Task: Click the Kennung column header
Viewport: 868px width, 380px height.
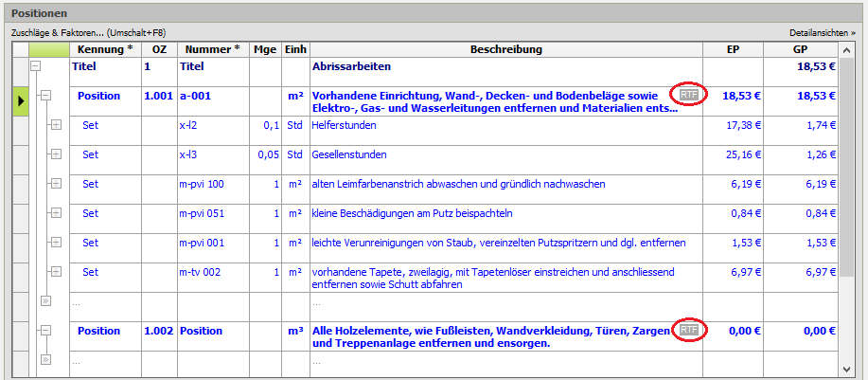Action: [105, 49]
